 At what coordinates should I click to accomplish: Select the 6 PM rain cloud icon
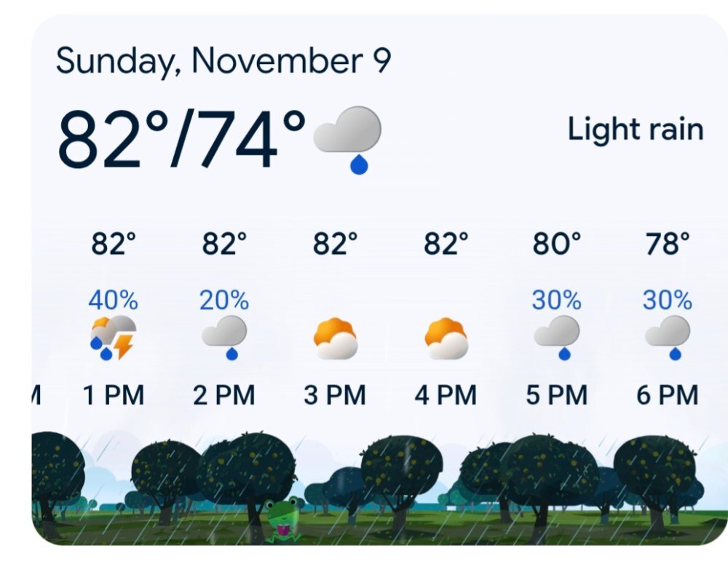coord(668,337)
